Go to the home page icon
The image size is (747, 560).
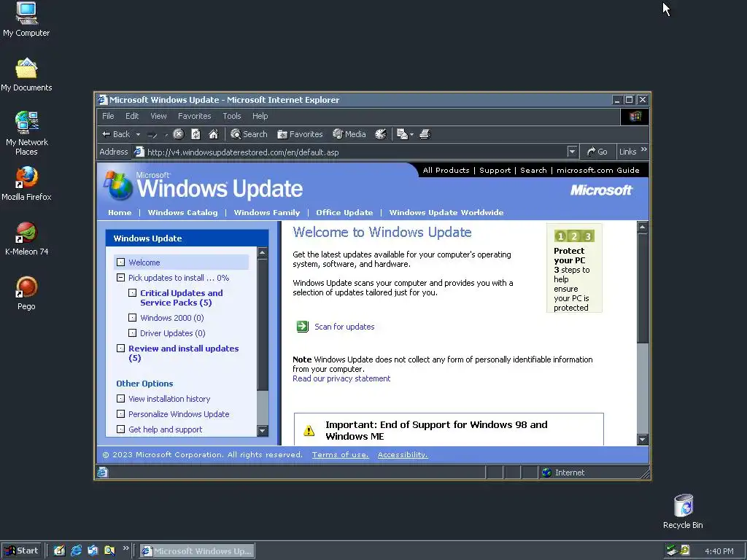click(214, 134)
